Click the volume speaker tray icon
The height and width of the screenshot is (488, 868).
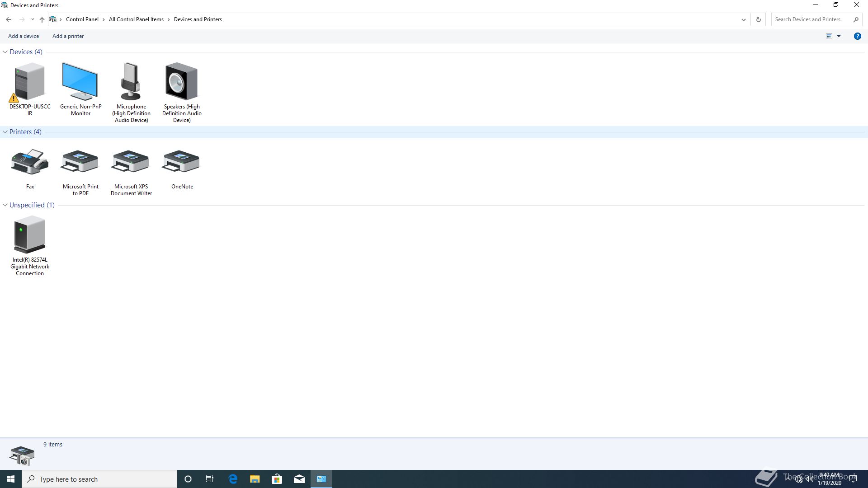[x=810, y=479]
